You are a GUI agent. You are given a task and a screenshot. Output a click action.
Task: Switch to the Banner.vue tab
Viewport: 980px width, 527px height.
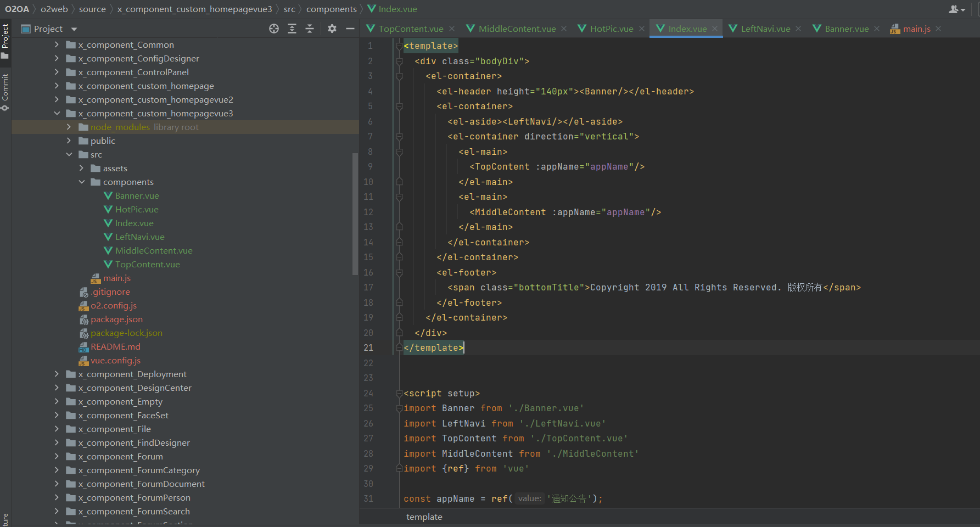click(x=846, y=29)
